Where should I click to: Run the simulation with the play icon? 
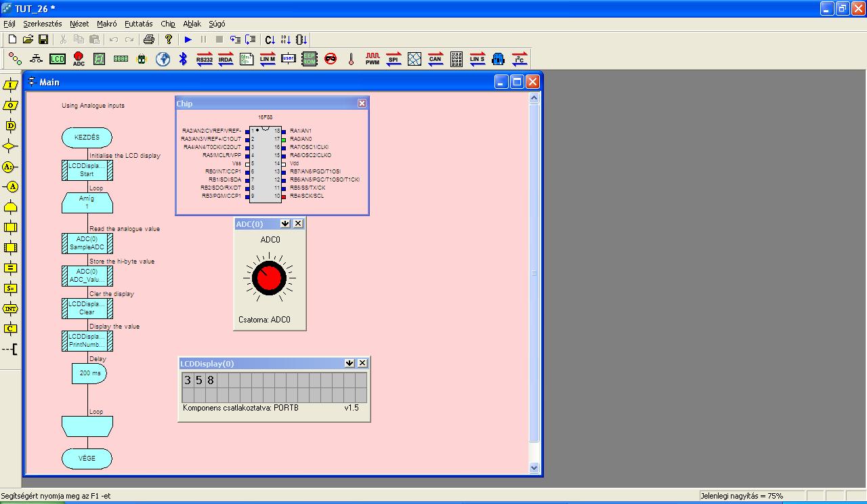(188, 40)
